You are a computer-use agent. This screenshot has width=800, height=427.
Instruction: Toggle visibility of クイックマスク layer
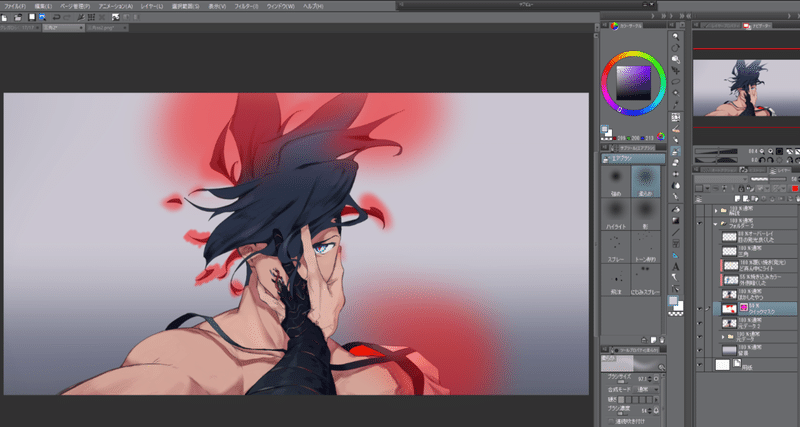pos(699,309)
